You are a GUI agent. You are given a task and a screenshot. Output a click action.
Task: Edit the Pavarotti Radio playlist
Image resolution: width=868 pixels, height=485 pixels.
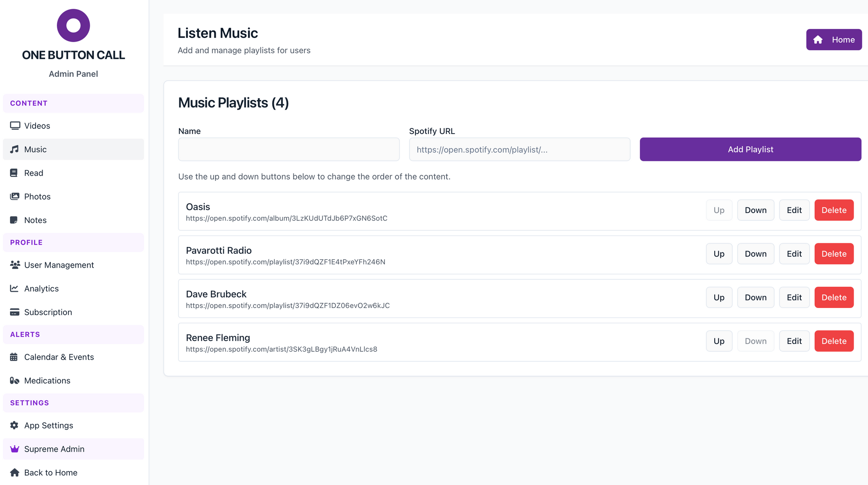pos(794,254)
